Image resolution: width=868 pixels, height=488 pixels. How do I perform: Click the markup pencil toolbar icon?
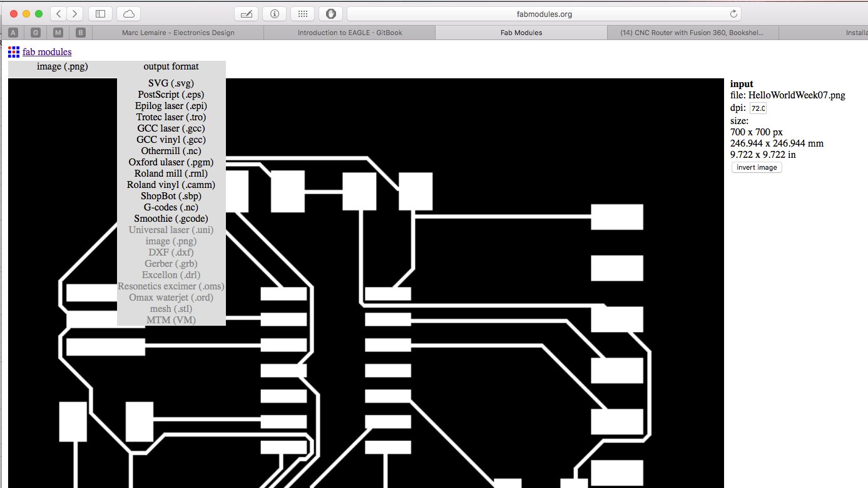[247, 13]
